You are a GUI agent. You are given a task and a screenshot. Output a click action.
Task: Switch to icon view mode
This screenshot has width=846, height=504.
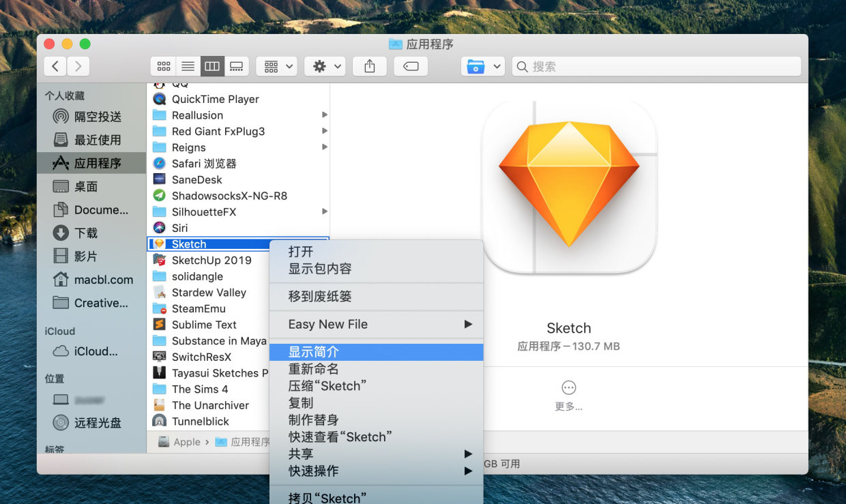164,66
